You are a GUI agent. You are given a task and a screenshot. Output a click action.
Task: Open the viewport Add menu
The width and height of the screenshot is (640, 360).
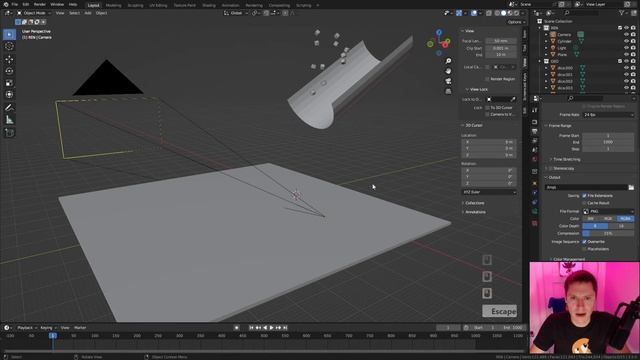[88, 13]
